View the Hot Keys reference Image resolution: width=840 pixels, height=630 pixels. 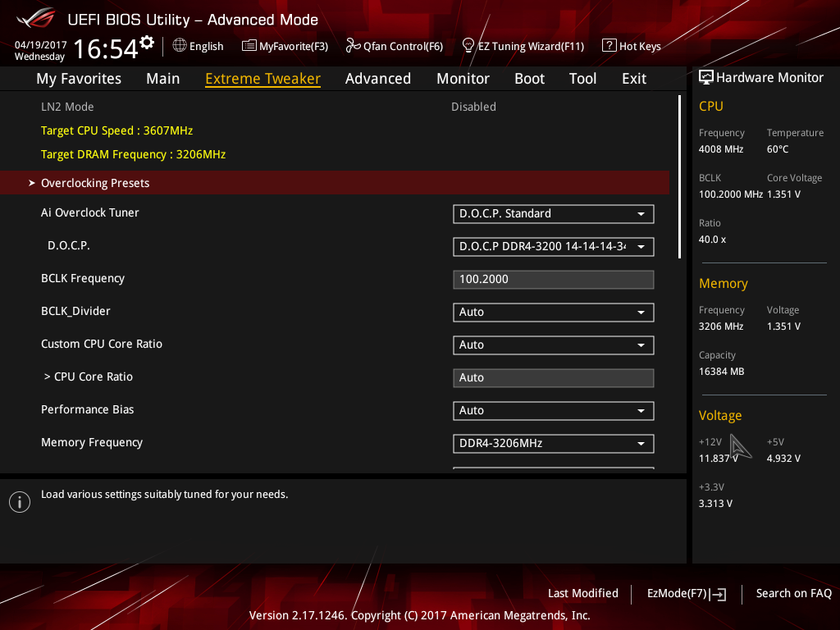tap(631, 46)
